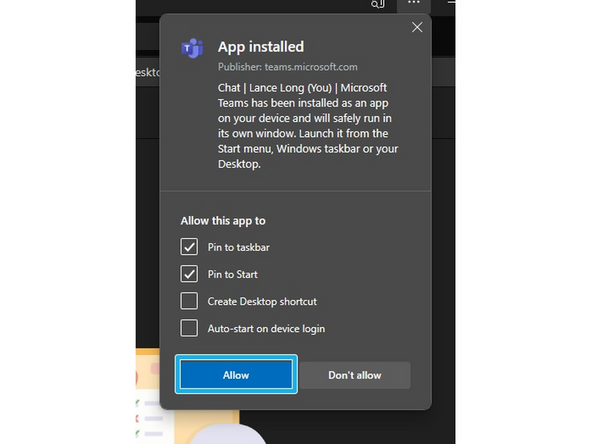Uncheck Pin to Start checkbox
The height and width of the screenshot is (444, 592).
pos(189,274)
